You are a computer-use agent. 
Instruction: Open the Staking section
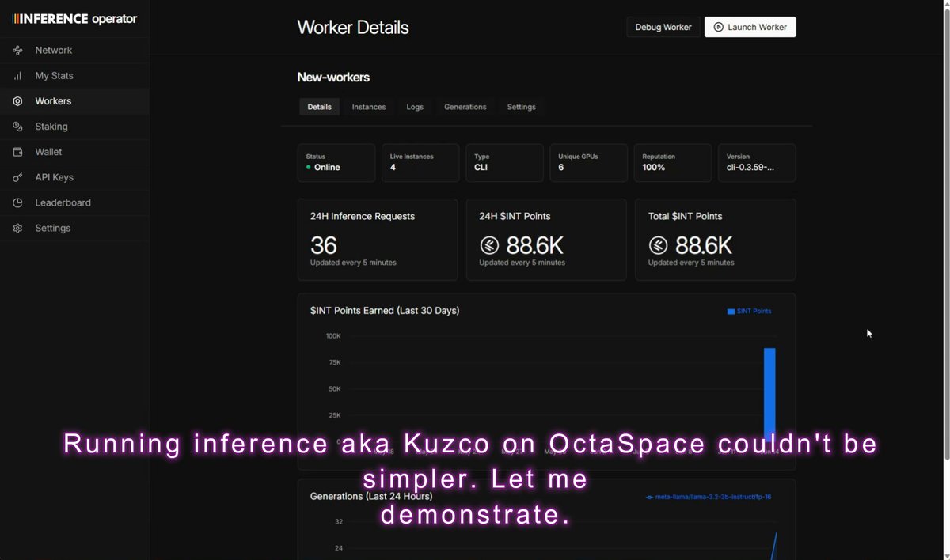tap(74, 127)
